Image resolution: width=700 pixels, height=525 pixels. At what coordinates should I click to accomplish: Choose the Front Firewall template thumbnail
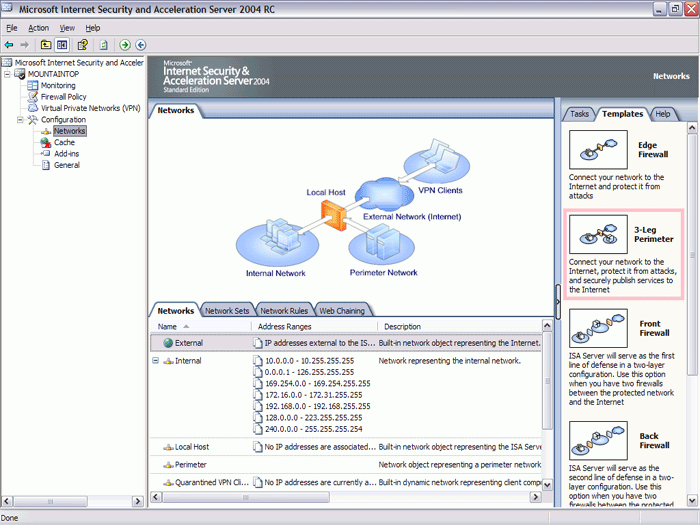(598, 328)
